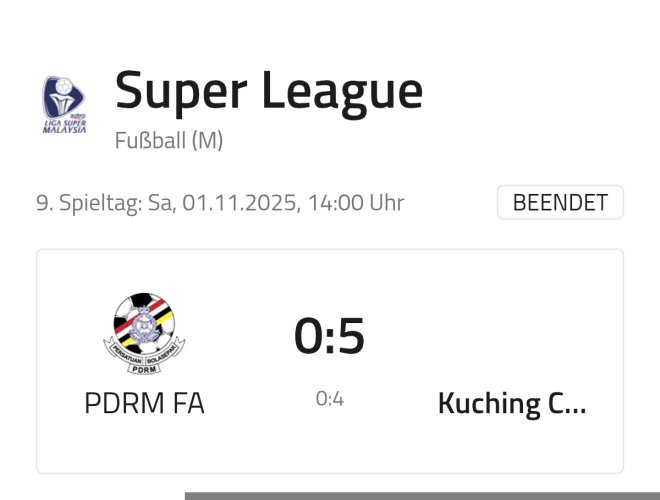The image size is (660, 500).
Task: Click the halftime score 0:4
Action: (x=329, y=399)
